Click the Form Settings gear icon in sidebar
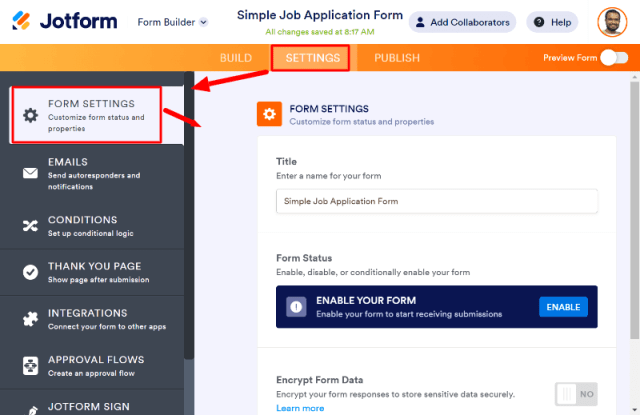The height and width of the screenshot is (415, 640). [x=30, y=115]
